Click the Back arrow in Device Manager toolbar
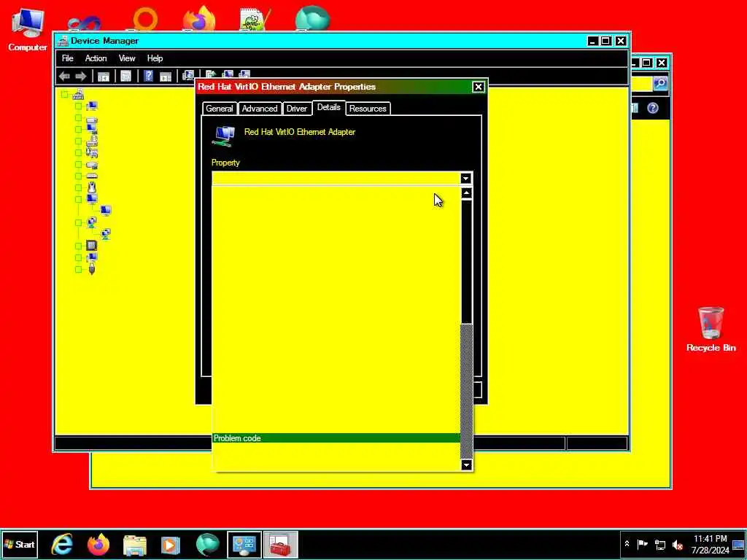The width and height of the screenshot is (747, 560). click(x=64, y=76)
